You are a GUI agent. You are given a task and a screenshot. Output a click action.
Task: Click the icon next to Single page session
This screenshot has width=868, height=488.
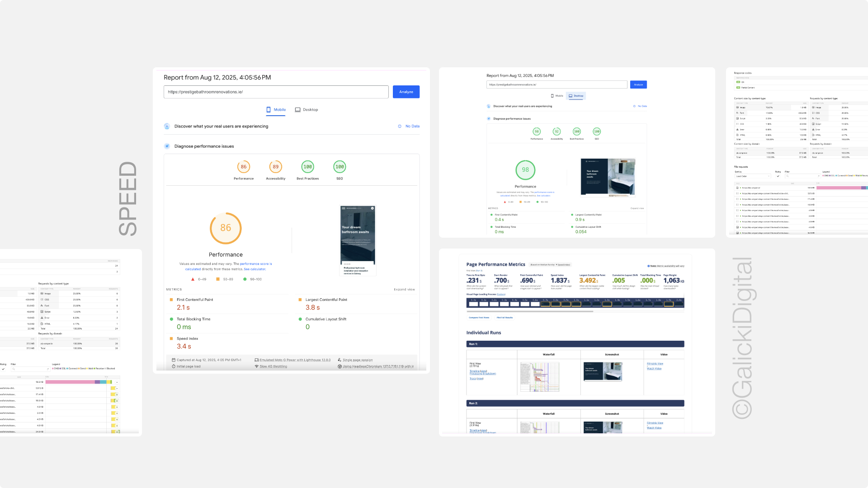coord(340,360)
